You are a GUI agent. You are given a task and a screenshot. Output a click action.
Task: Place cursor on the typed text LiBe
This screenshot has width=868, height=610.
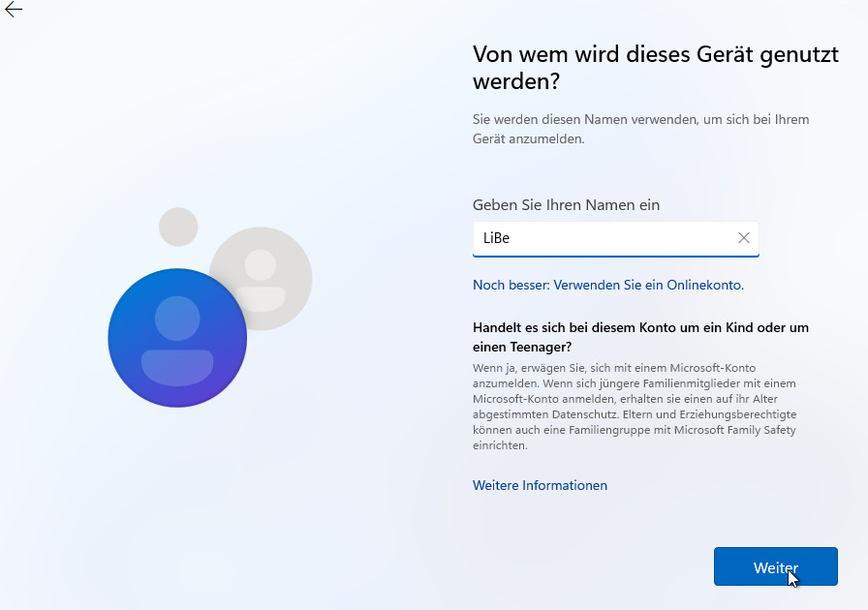click(x=496, y=238)
